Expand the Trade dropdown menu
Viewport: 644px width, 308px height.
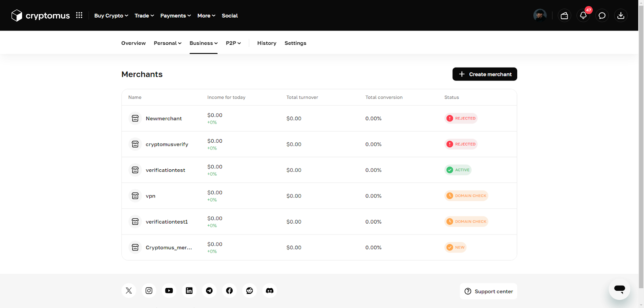[144, 16]
